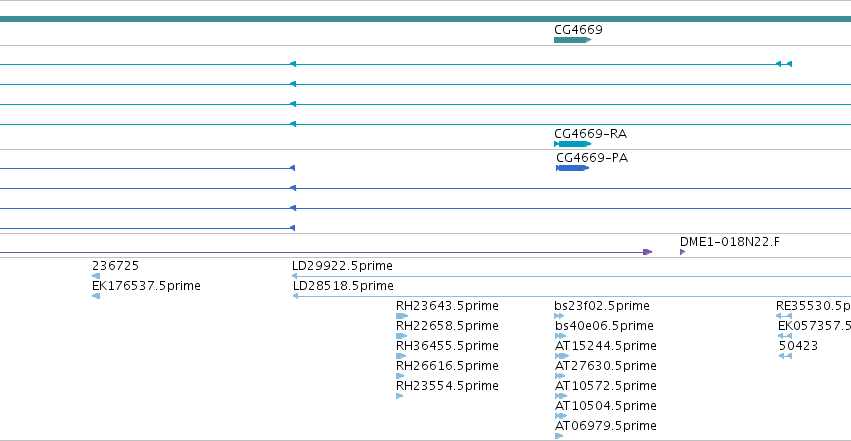This screenshot has width=851, height=441.
Task: Select the 50423 double-arrow glyph
Action: [x=785, y=356]
